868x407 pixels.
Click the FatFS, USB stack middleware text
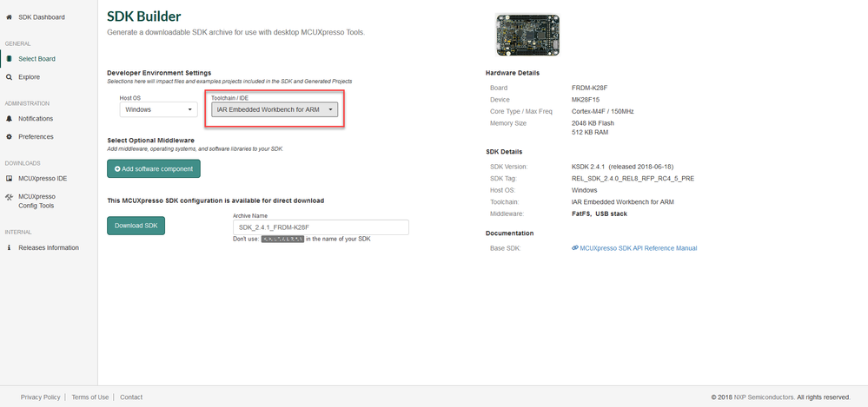[x=600, y=213]
